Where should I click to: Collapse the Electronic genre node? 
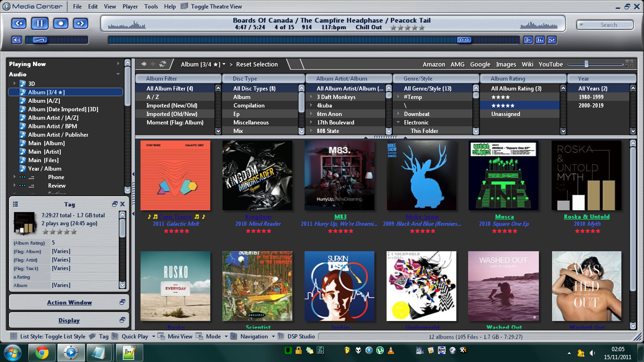pyautogui.click(x=398, y=123)
